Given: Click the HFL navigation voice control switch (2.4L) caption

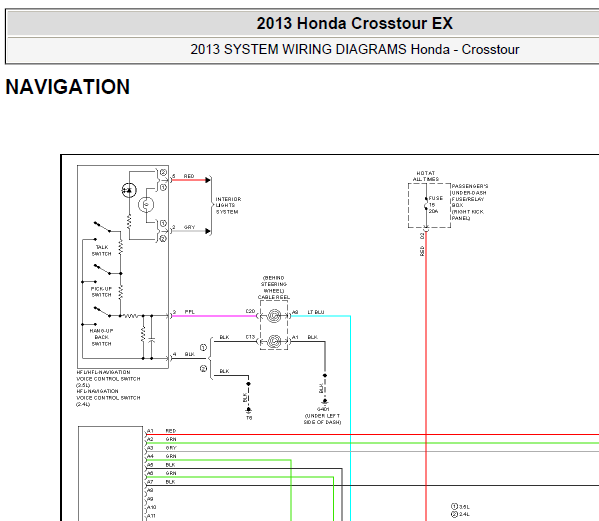Looking at the screenshot, I should [108, 398].
